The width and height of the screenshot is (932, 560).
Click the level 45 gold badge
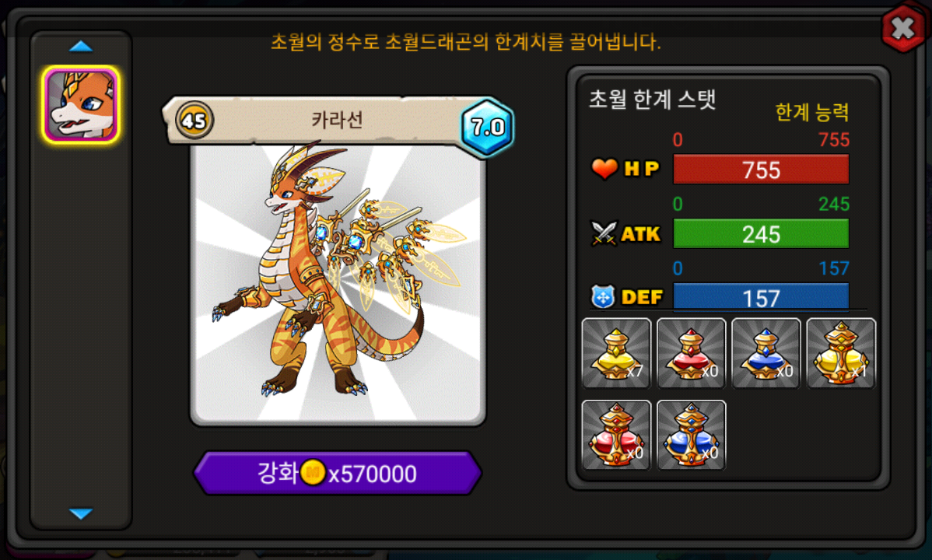pyautogui.click(x=194, y=121)
